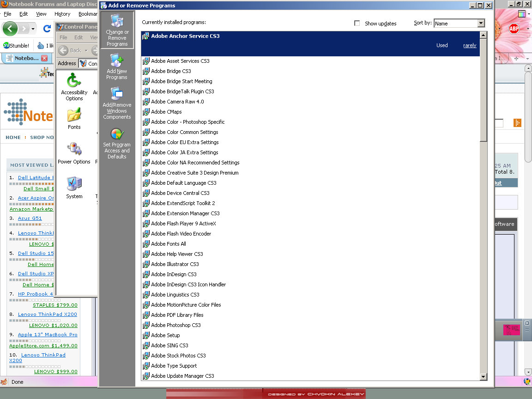Image resolution: width=532 pixels, height=399 pixels.
Task: Click the Adobe Anchor Service CS3 program icon
Action: (145, 36)
